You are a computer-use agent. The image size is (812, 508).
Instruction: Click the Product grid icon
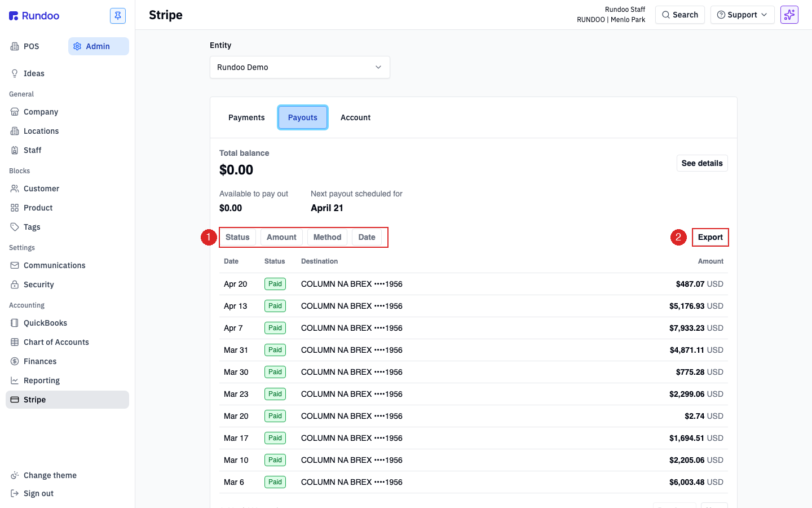pos(15,208)
